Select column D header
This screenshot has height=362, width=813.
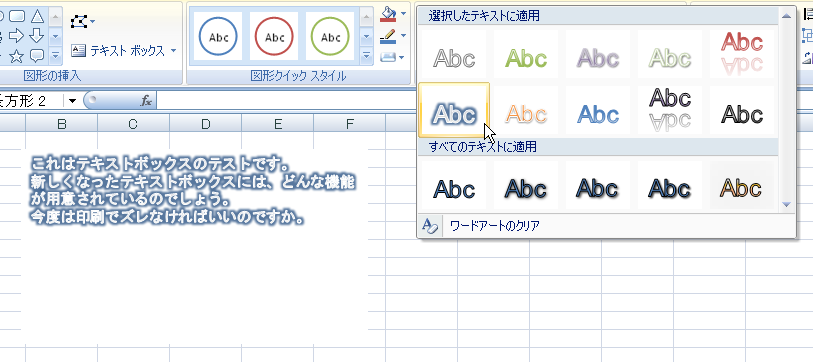click(206, 124)
